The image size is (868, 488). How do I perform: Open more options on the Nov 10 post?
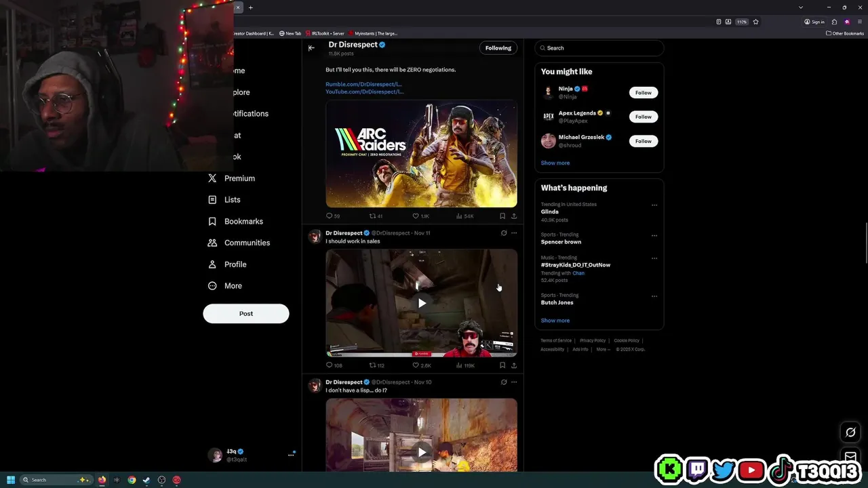(x=514, y=382)
